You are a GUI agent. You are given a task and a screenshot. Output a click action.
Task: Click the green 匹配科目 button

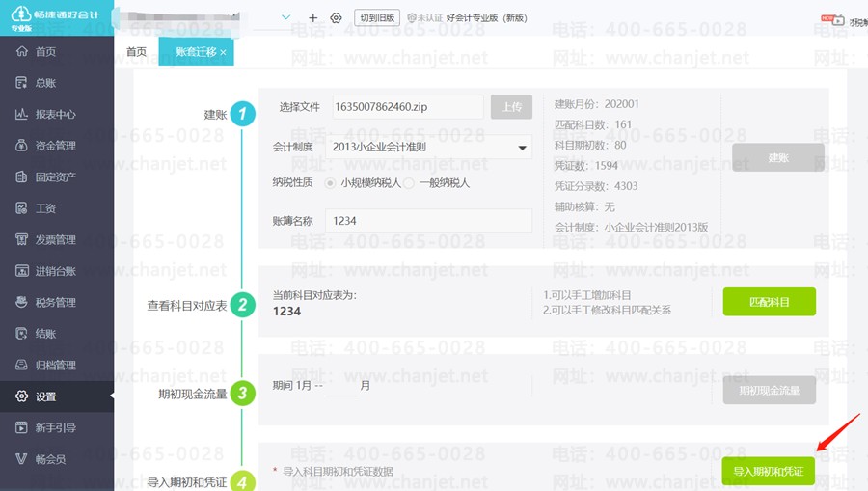click(x=770, y=302)
